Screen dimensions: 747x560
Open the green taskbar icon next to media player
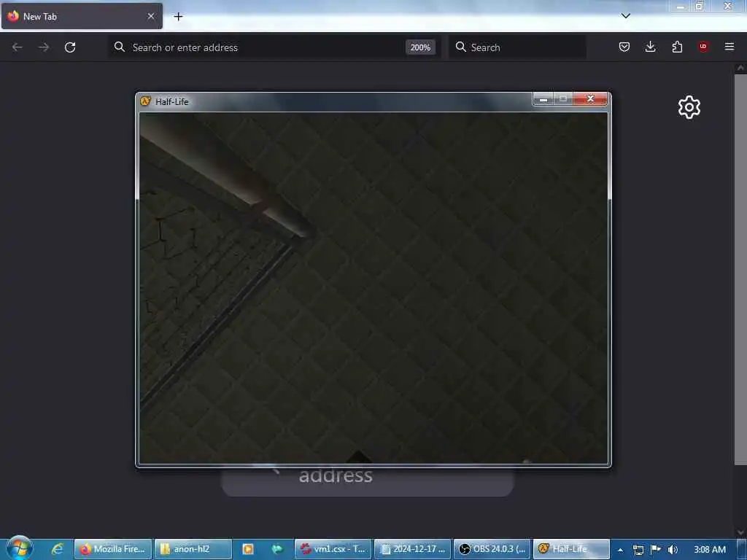[276, 549]
